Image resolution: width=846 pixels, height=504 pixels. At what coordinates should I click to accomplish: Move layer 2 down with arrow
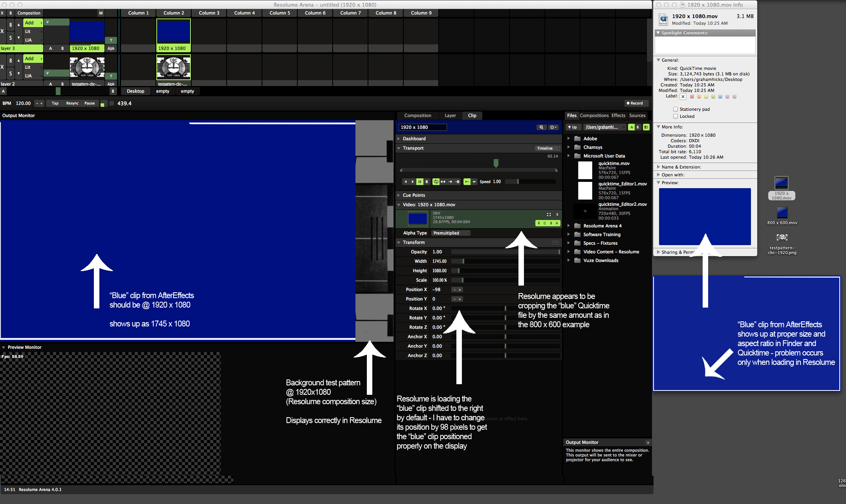pyautogui.click(x=18, y=73)
